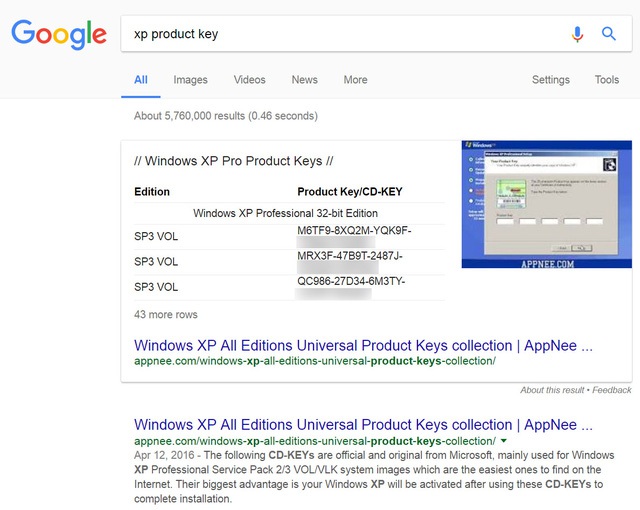Open the News tab
Screen dimensions: 640x510
tap(304, 80)
